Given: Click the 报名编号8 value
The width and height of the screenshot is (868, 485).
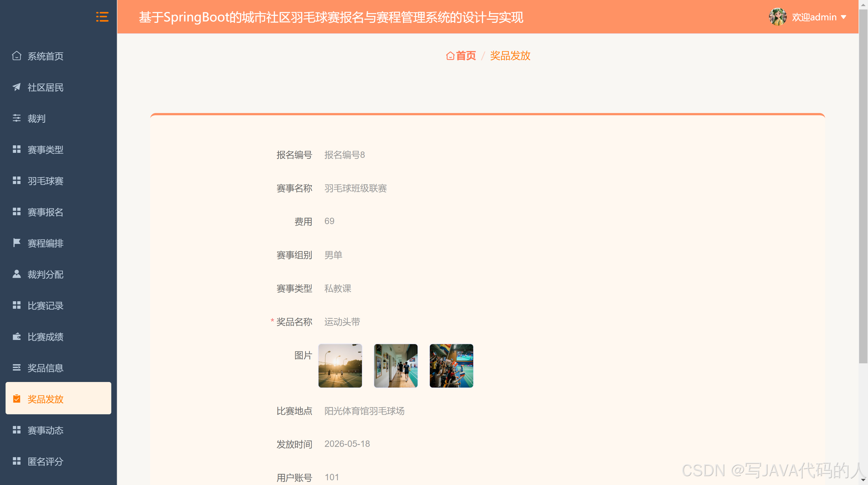Looking at the screenshot, I should pyautogui.click(x=344, y=155).
